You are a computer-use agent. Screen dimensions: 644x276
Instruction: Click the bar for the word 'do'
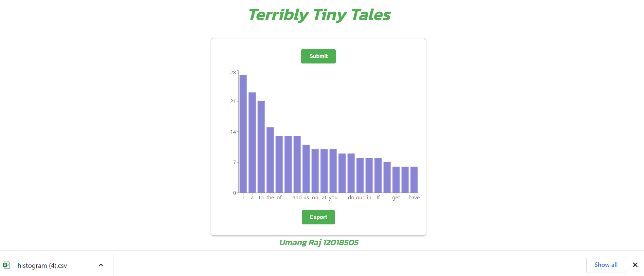[x=351, y=173]
